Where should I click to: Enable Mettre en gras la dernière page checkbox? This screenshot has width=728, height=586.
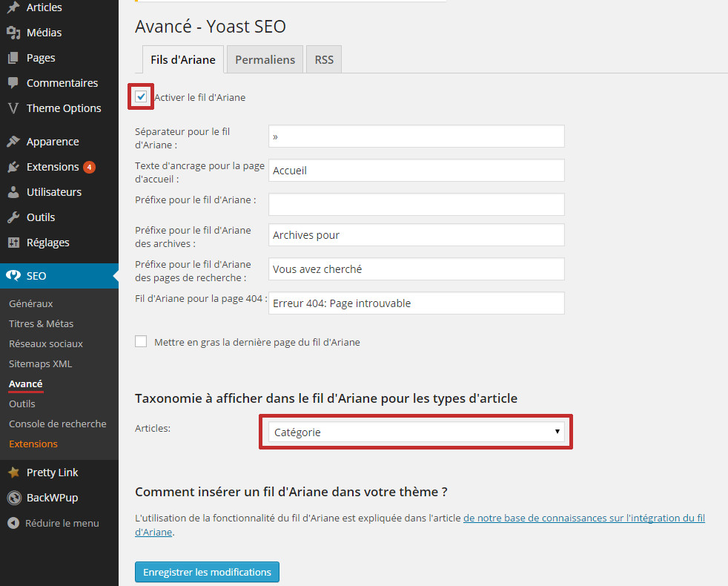tap(141, 341)
